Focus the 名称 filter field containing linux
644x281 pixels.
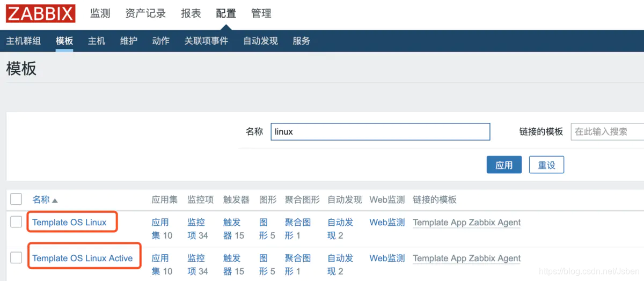380,131
